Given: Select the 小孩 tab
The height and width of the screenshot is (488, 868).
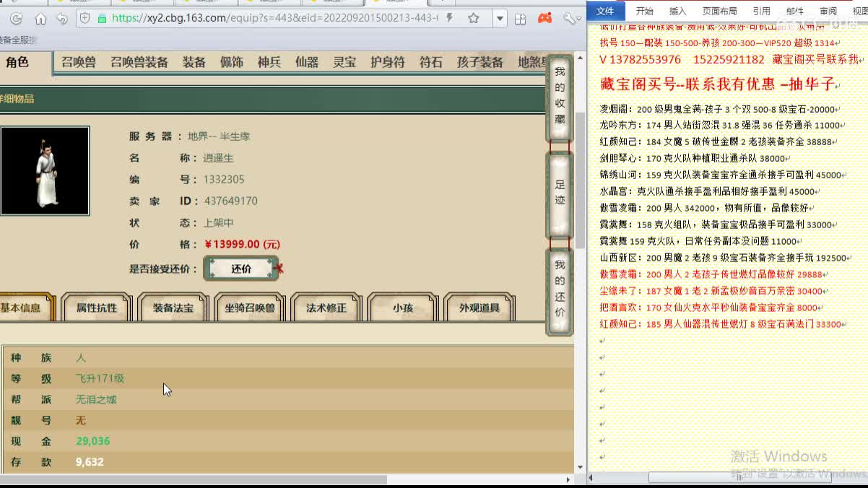Looking at the screenshot, I should pyautogui.click(x=402, y=308).
